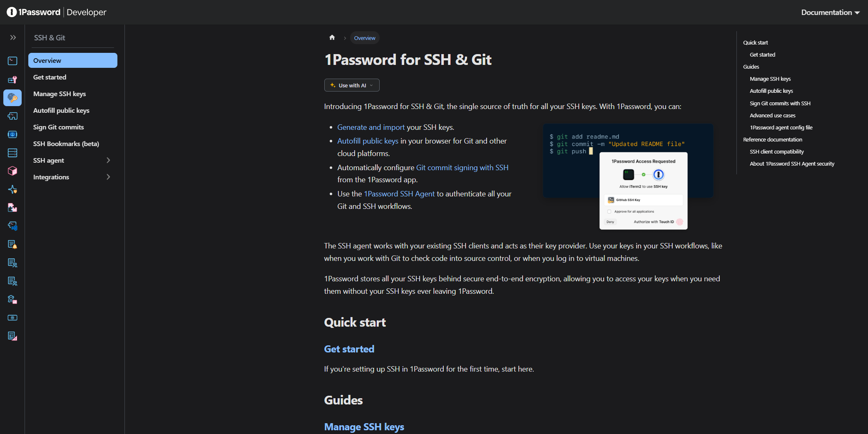This screenshot has height=434, width=868.
Task: Click the SSH & Git sidebar heading
Action: pyautogui.click(x=50, y=37)
